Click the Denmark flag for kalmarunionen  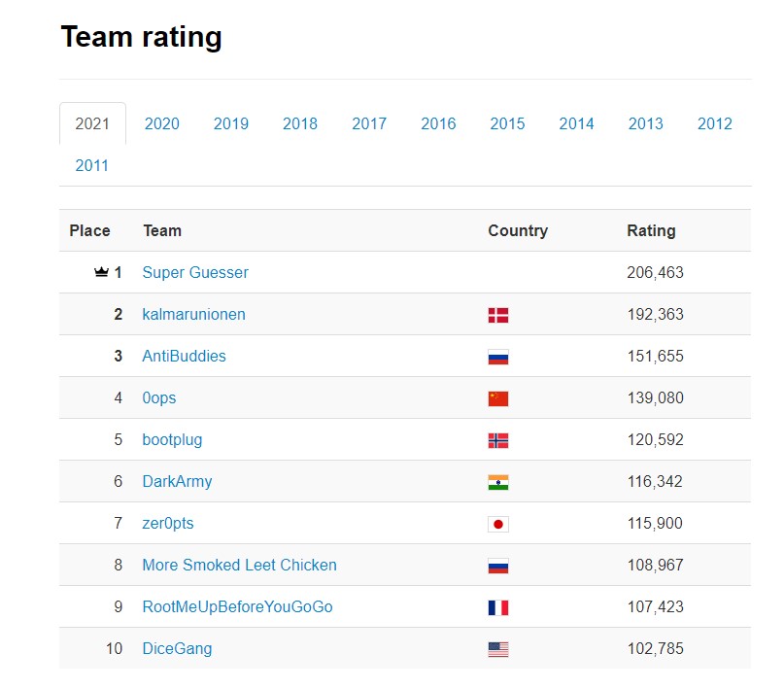coord(498,315)
